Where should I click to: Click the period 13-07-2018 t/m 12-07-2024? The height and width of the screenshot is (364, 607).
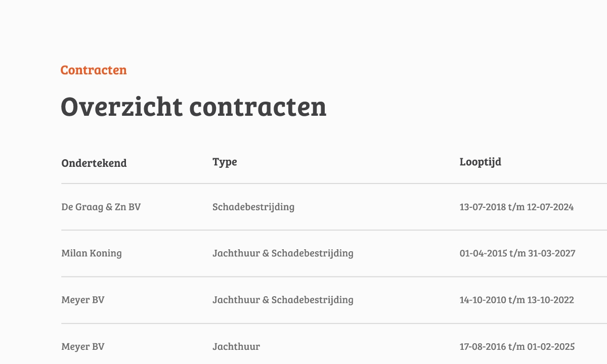(516, 207)
